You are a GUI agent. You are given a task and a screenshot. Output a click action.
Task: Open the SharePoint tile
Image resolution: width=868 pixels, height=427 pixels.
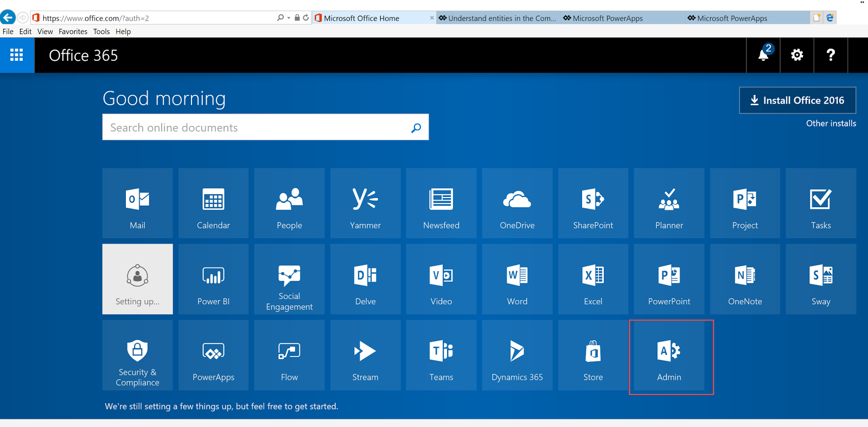(x=593, y=203)
